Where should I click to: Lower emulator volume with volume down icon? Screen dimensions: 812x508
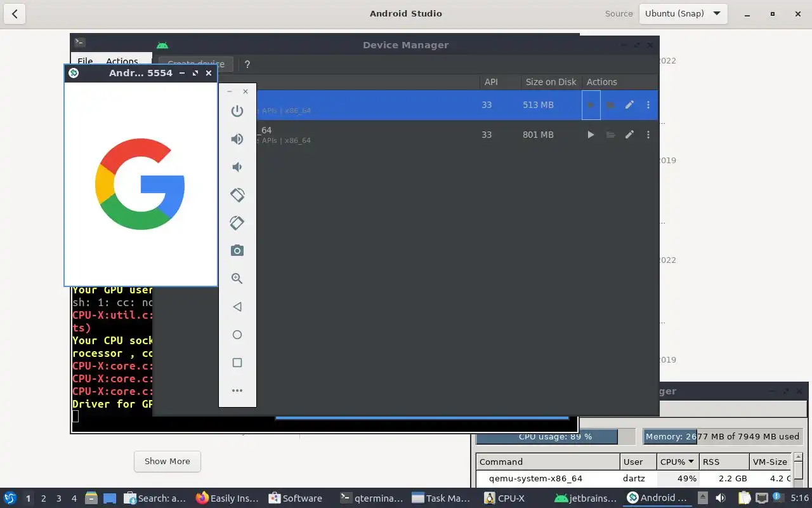(x=237, y=167)
